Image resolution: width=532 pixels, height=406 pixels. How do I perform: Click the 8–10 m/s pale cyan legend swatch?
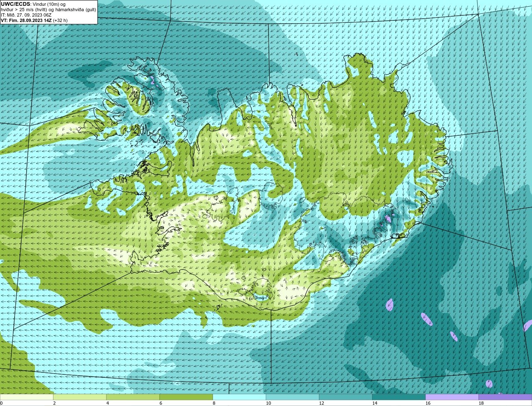(239, 397)
